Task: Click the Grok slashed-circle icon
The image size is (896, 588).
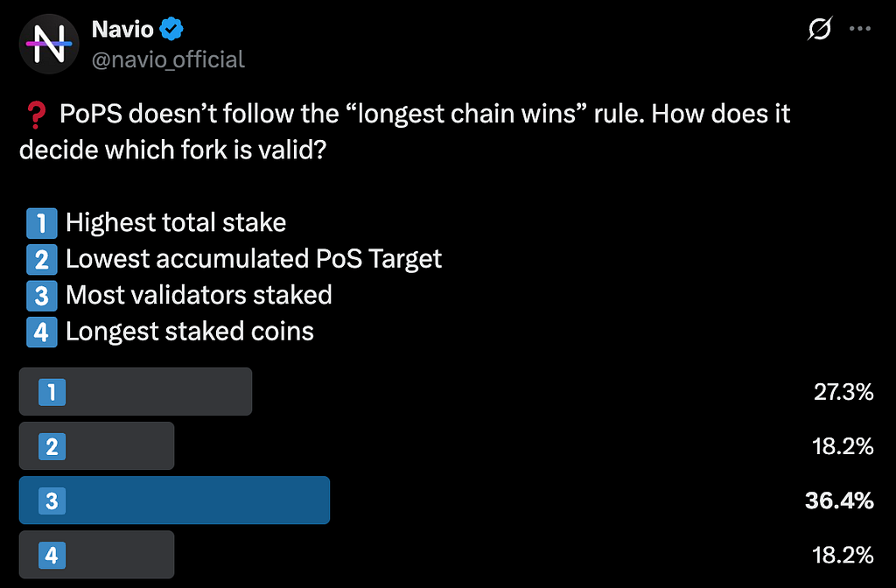Action: [819, 29]
